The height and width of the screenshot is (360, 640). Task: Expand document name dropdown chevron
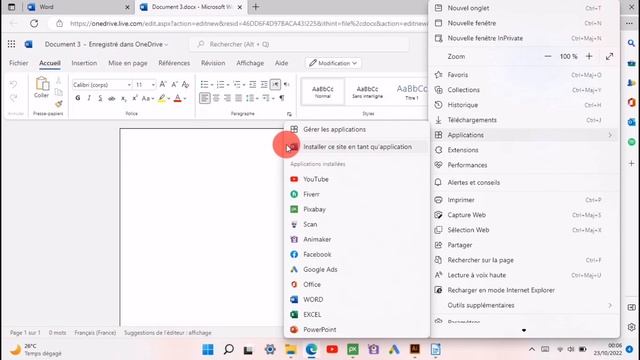(166, 44)
